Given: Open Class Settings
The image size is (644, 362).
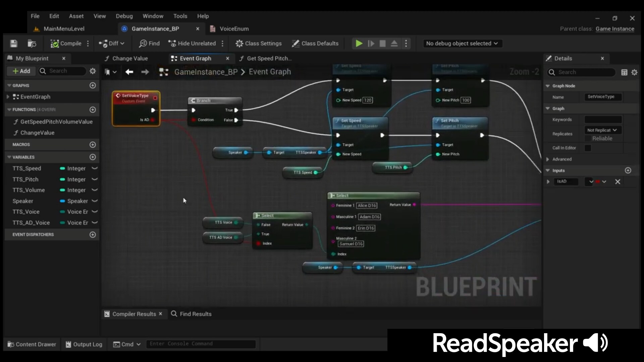Looking at the screenshot, I should (259, 43).
